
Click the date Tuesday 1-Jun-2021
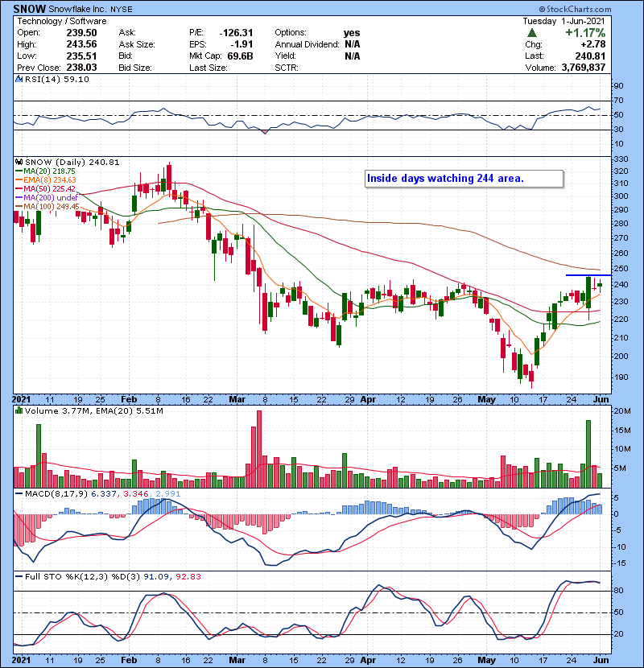click(x=563, y=21)
